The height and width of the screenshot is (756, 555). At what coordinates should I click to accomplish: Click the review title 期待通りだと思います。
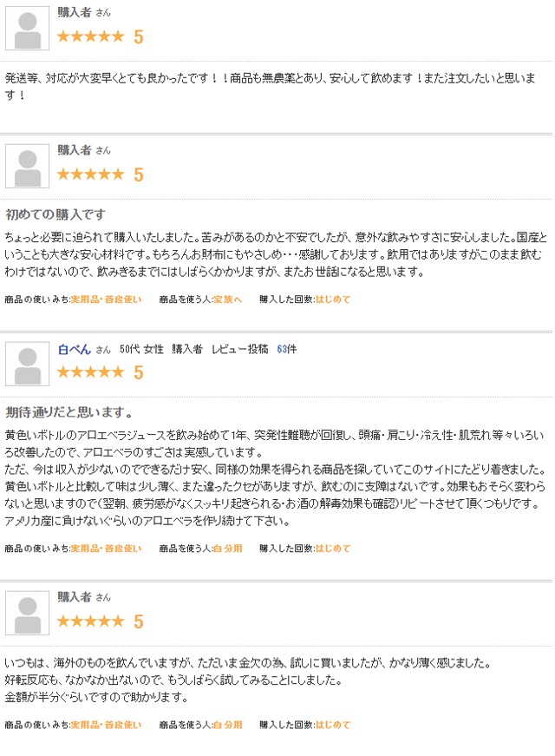(x=69, y=412)
